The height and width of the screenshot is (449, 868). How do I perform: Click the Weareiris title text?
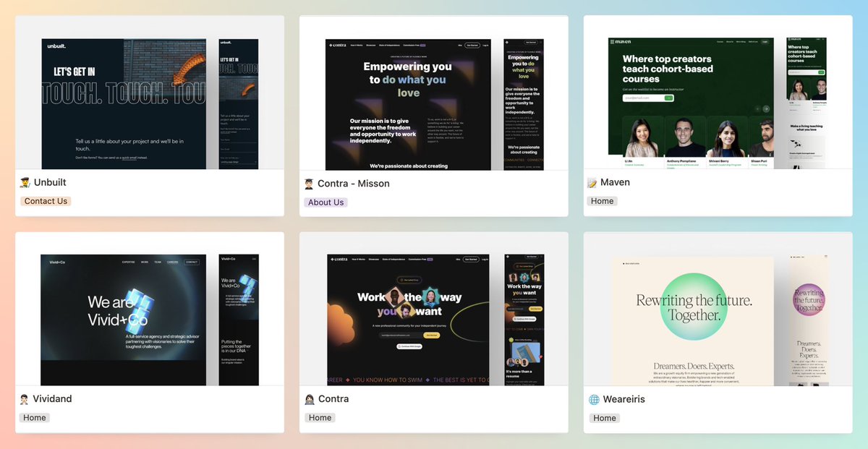[623, 399]
